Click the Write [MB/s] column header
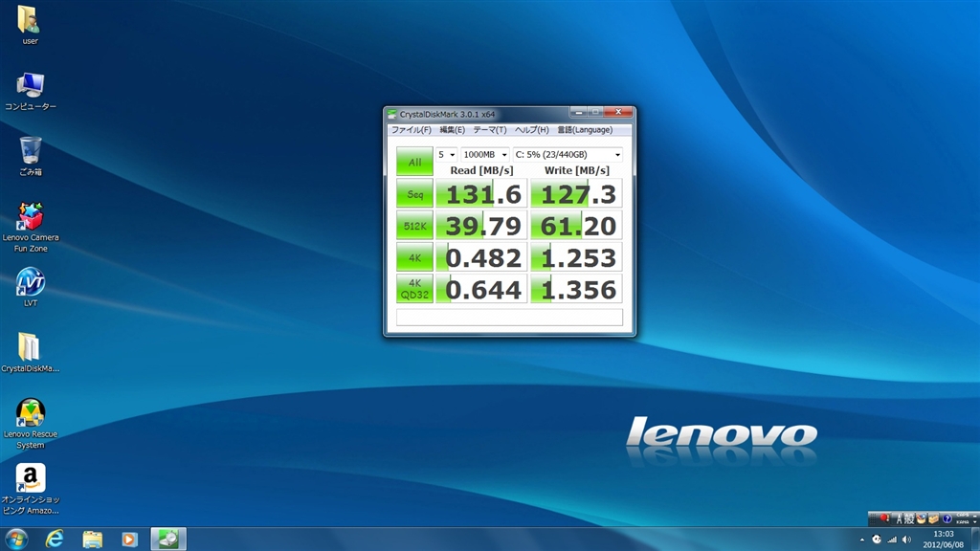Screen dimensions: 980x551 pos(576,170)
